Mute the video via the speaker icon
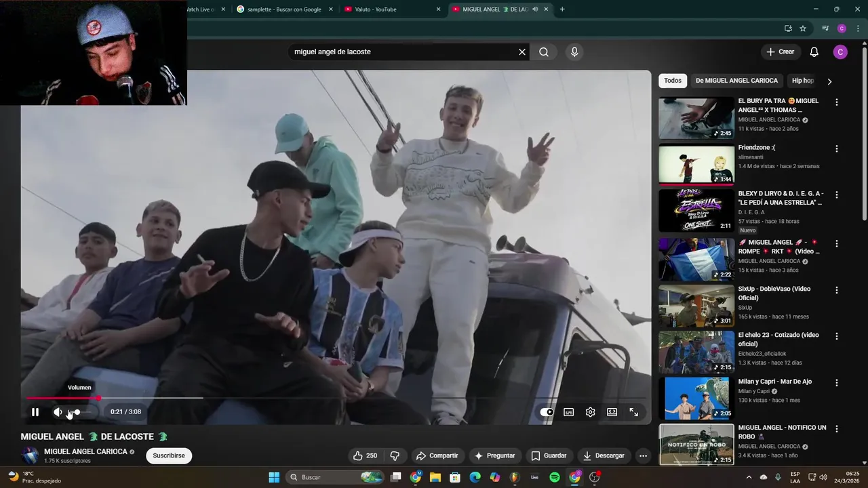The width and height of the screenshot is (868, 488). pos(58,412)
